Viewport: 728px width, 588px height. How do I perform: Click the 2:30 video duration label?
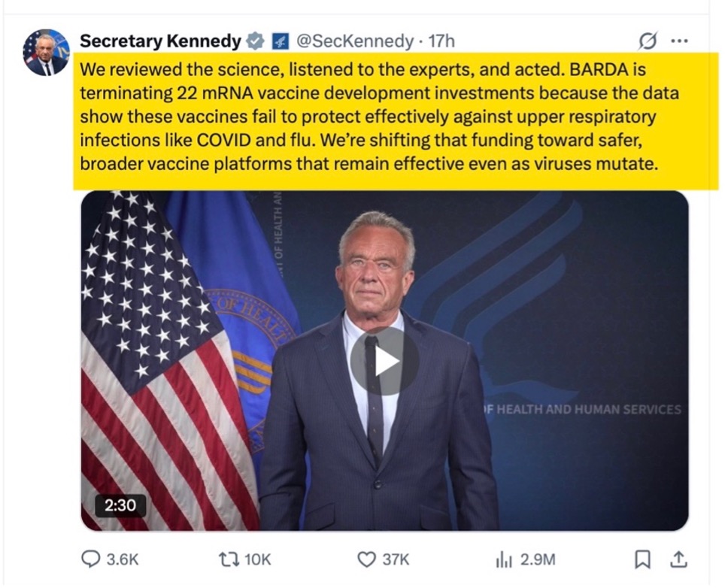[x=120, y=505]
